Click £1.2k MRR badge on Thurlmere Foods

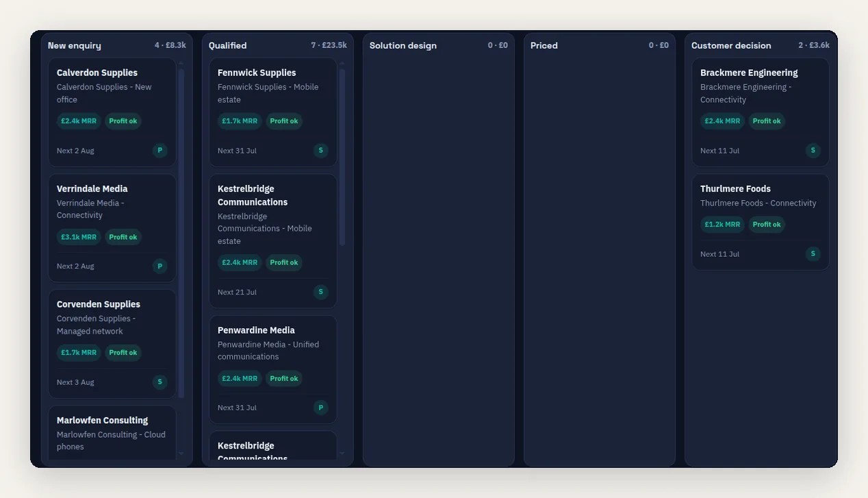722,225
